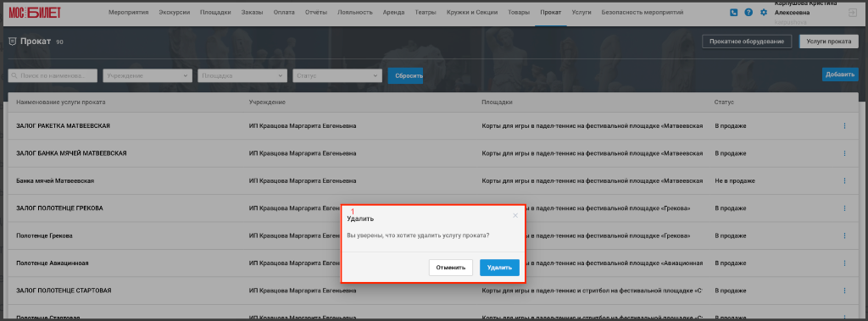Open three-dot menu for Полотенце Авиационная
Image resolution: width=868 pixels, height=321 pixels.
click(x=845, y=263)
